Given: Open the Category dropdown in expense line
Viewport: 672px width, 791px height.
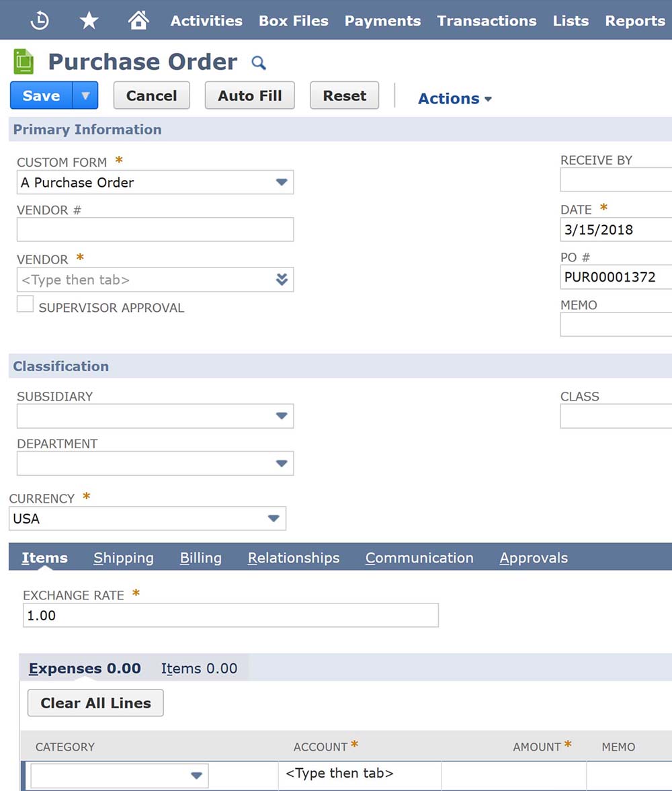Looking at the screenshot, I should [196, 776].
